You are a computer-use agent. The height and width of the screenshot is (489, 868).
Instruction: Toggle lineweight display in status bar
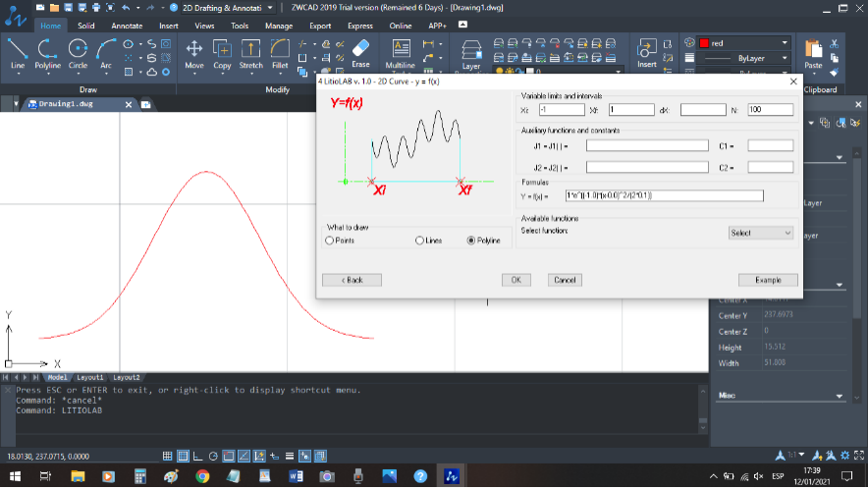point(290,457)
